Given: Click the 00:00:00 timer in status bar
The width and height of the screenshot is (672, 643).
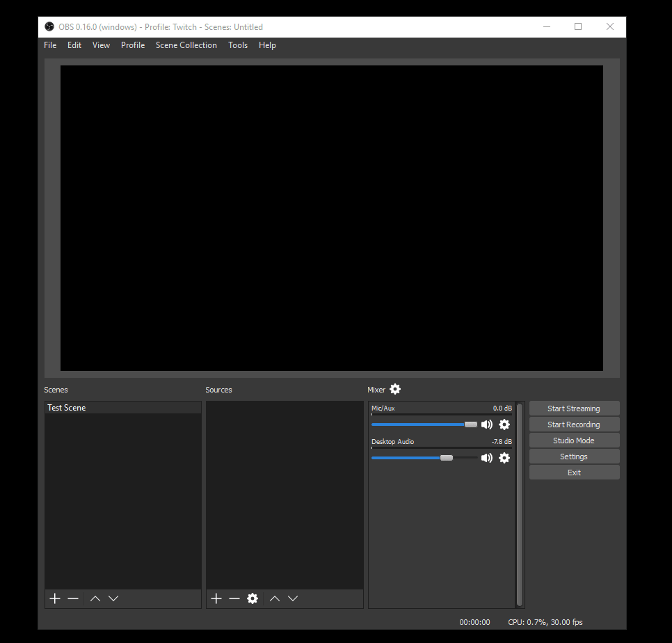Looking at the screenshot, I should (x=474, y=622).
